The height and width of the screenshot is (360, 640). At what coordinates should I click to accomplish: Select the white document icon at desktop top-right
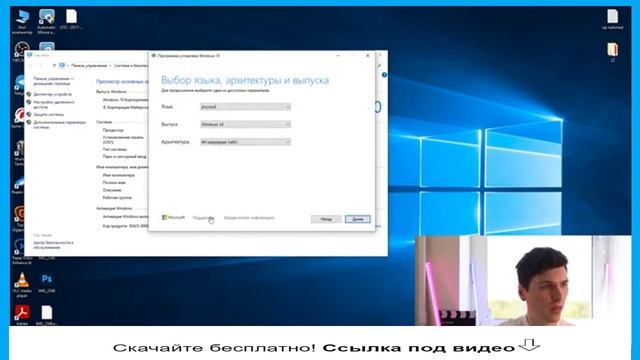[x=612, y=19]
